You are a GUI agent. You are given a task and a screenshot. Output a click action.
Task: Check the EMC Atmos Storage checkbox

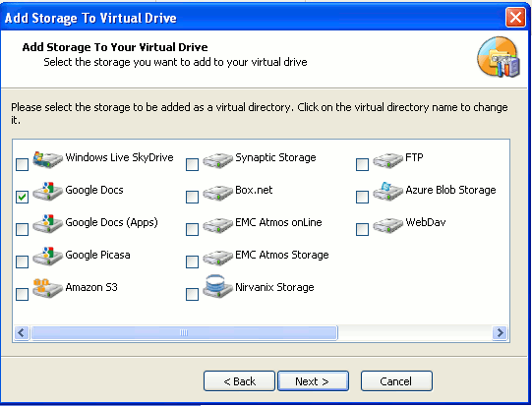193,262
